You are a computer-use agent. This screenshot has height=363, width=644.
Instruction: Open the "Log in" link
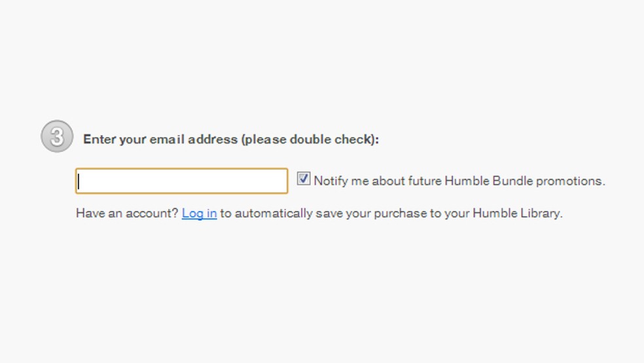tap(199, 213)
